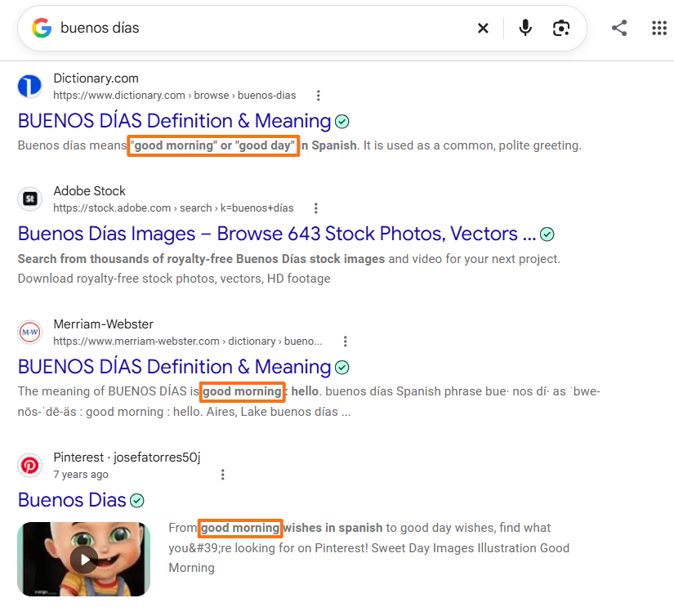The width and height of the screenshot is (674, 616).
Task: Click 'wishes in spanish' bold snippet text
Action: pos(333,528)
